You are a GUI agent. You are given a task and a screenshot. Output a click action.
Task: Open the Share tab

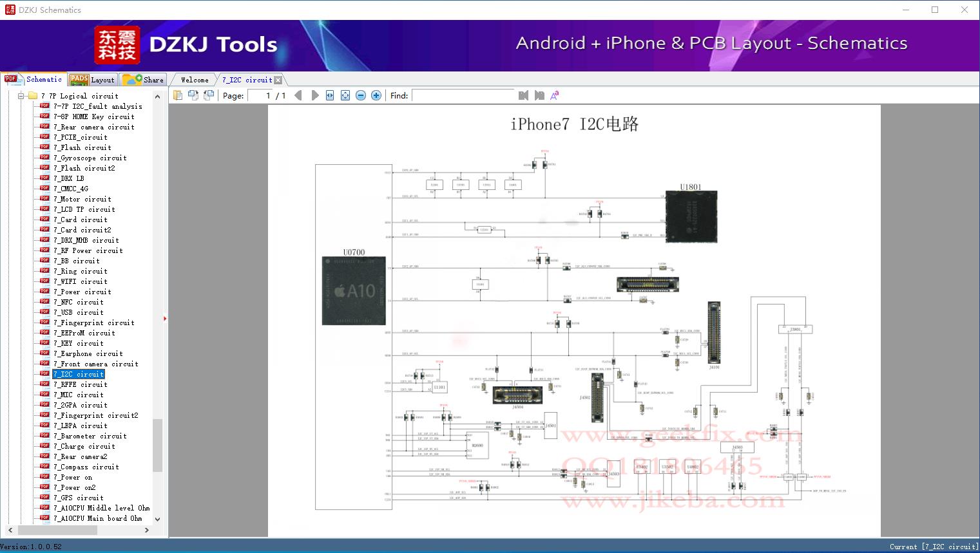click(144, 79)
